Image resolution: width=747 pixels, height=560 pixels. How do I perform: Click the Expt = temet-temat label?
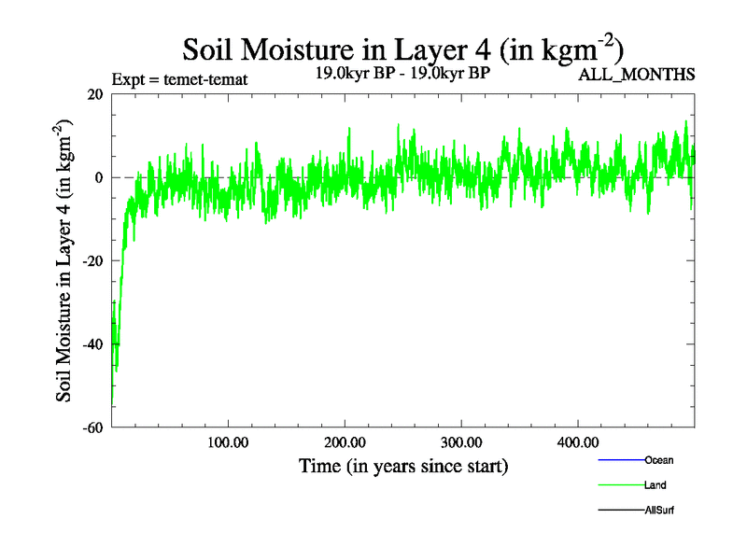pos(179,79)
